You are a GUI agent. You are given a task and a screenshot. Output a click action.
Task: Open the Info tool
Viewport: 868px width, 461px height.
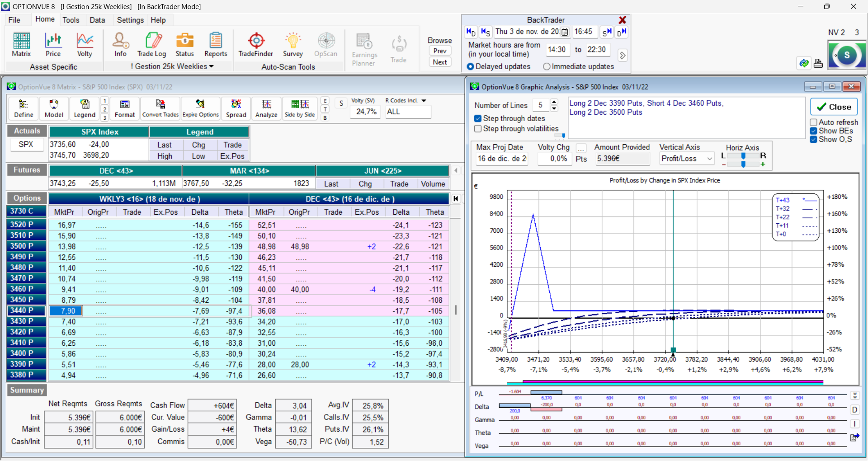point(120,45)
